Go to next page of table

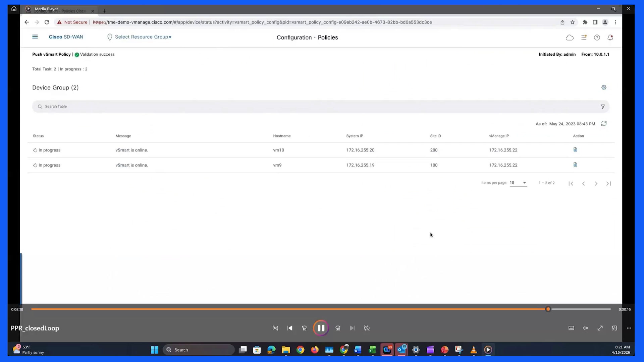click(x=596, y=184)
